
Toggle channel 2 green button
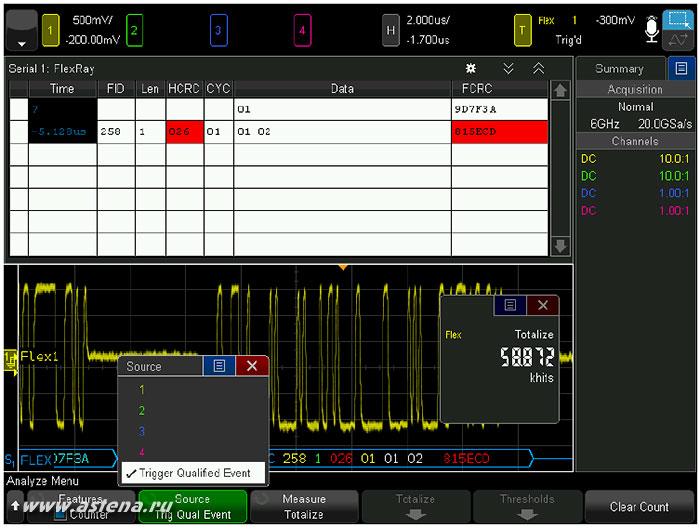coord(134,30)
